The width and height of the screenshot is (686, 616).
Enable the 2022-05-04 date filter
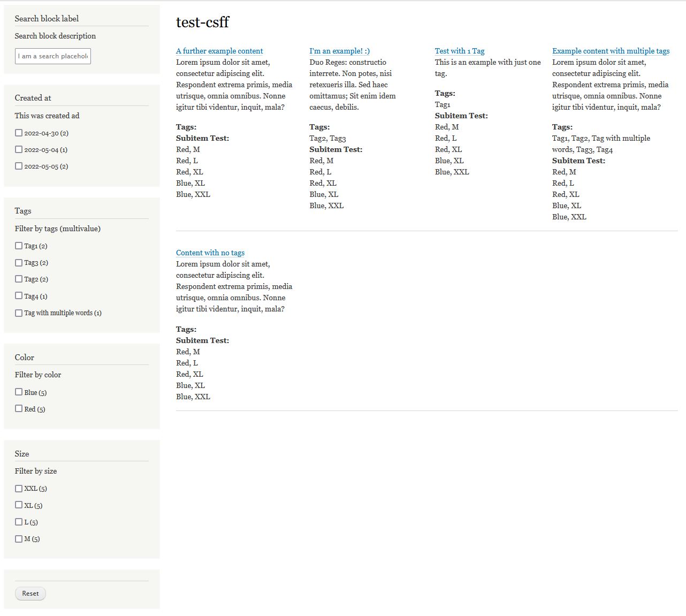19,149
